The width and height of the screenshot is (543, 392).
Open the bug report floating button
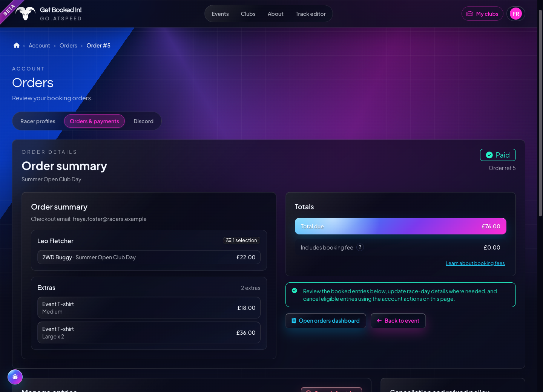(x=15, y=377)
